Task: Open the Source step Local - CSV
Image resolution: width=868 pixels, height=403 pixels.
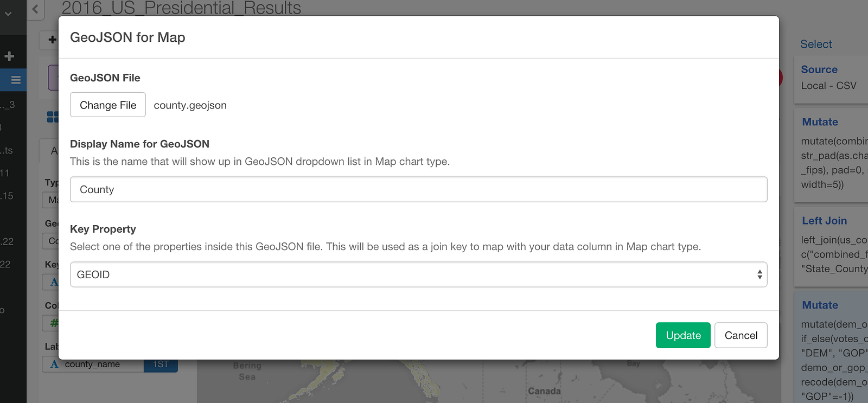Action: pyautogui.click(x=831, y=78)
